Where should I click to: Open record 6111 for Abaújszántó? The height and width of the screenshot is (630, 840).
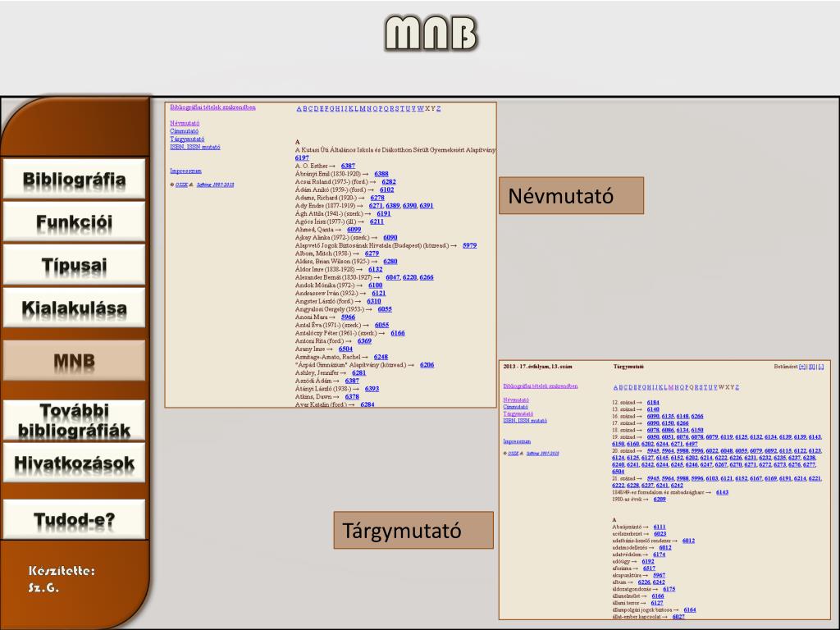(x=659, y=527)
